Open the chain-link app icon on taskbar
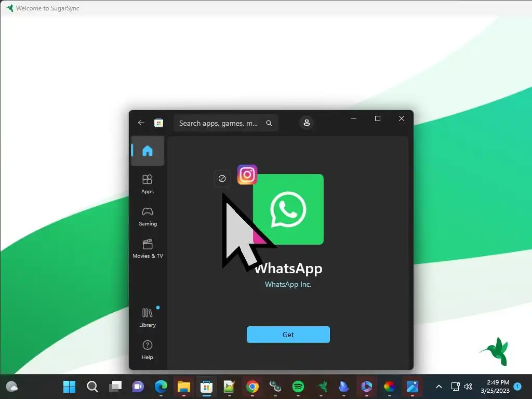Viewport: 532px width, 399px height. (275, 387)
